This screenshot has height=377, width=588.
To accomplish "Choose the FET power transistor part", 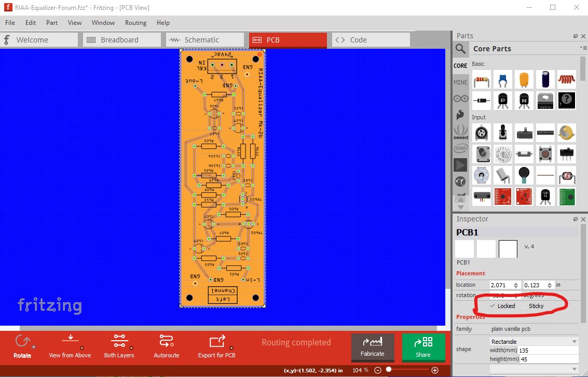I will tap(545, 101).
